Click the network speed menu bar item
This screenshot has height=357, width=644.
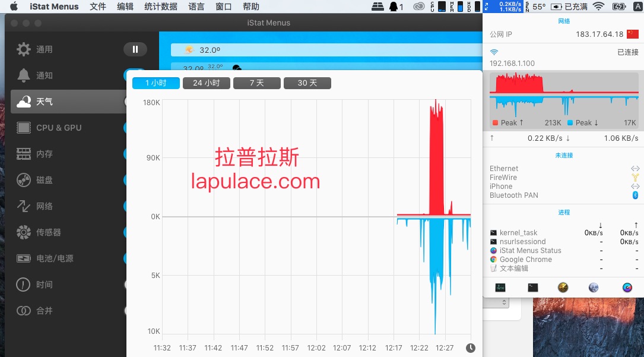point(503,7)
